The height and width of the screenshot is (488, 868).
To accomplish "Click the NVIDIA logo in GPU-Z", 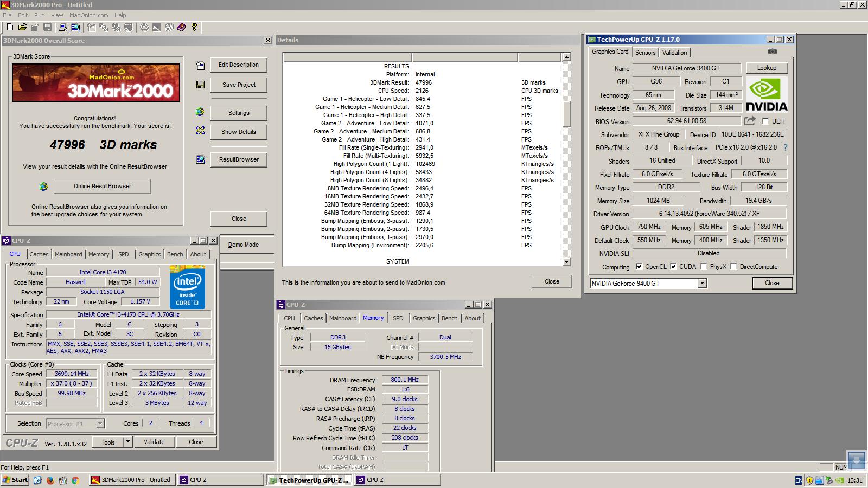I will (767, 94).
